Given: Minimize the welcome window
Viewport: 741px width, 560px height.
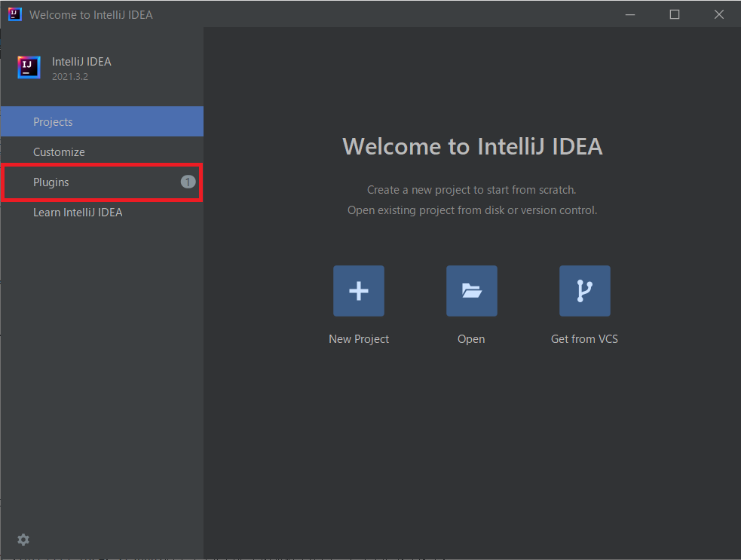Looking at the screenshot, I should pos(630,14).
